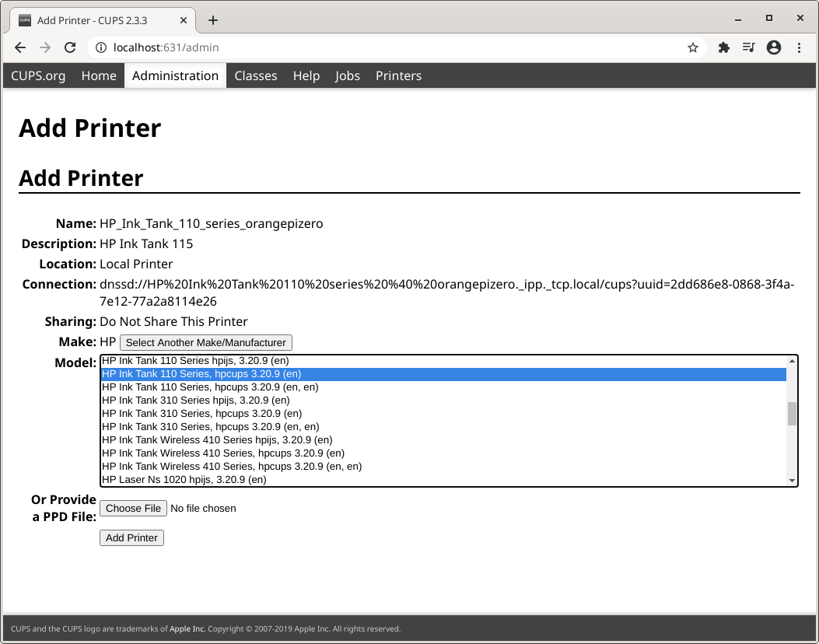Click the dnssd connection URI text

point(447,292)
